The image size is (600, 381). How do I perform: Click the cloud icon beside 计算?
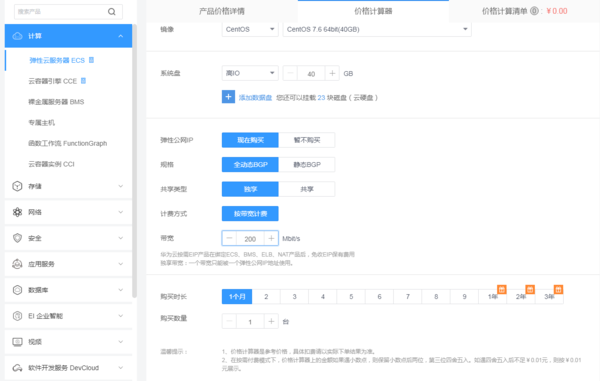(x=17, y=36)
